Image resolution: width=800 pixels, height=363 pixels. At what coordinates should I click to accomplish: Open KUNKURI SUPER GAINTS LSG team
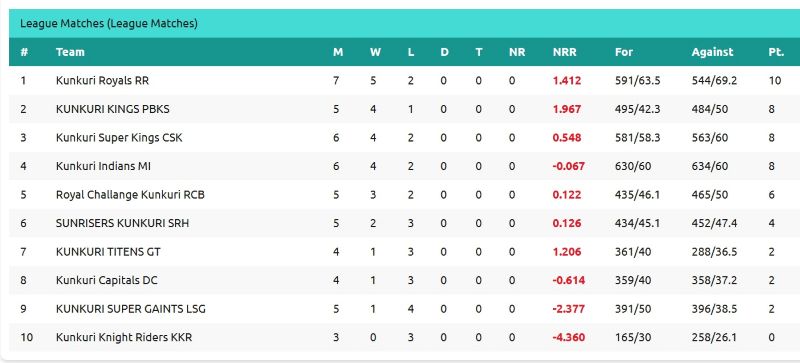131,309
